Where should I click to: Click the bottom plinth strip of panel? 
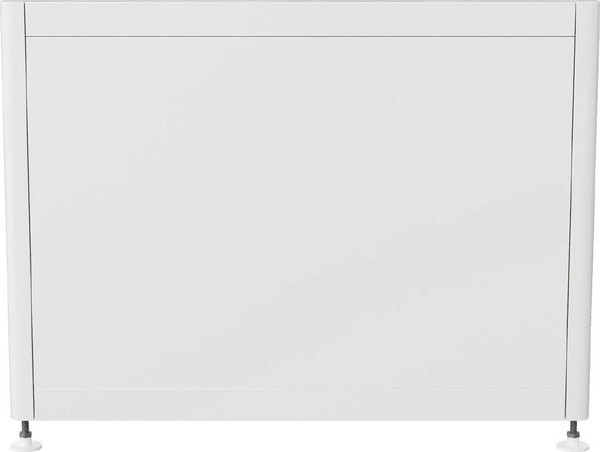(300, 405)
